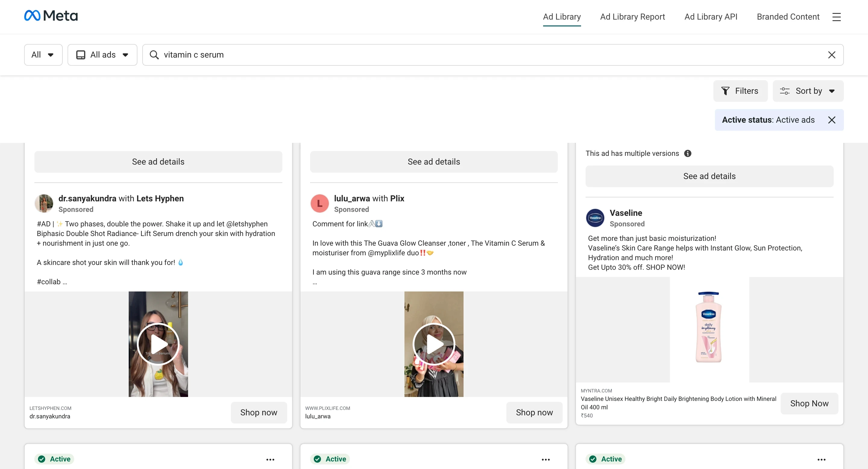
Task: Click See ad details for Vaseline ad
Action: 709,176
